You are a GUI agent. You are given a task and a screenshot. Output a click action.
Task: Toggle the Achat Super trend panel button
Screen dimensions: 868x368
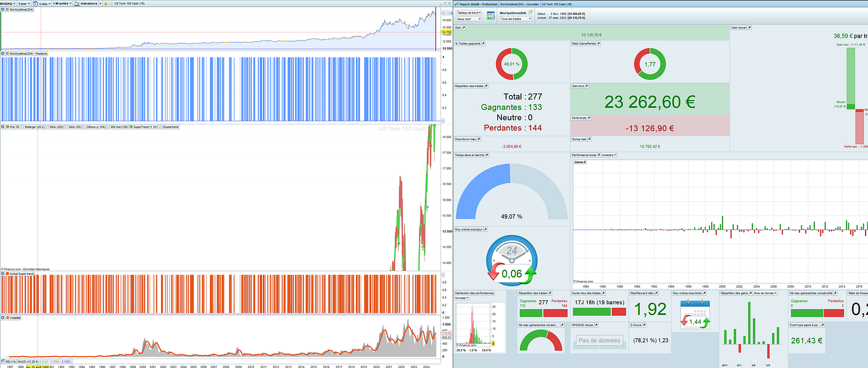click(x=3, y=273)
